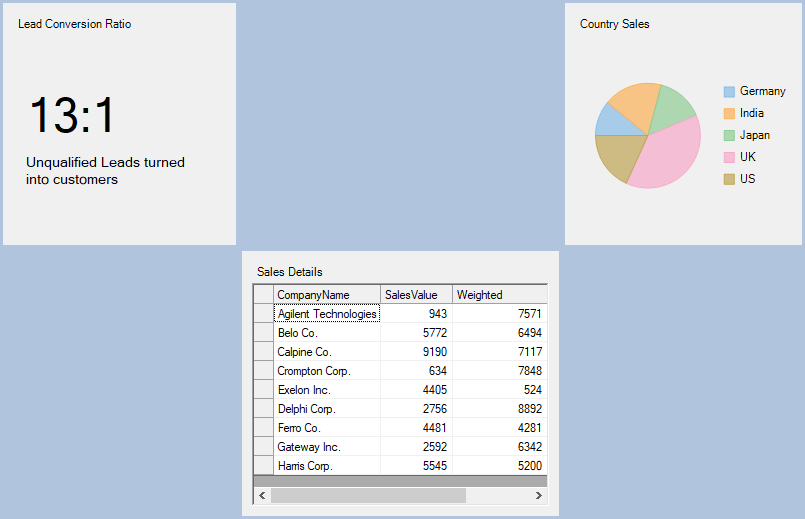
Task: Select the Harris Corp. cell
Action: click(x=327, y=466)
